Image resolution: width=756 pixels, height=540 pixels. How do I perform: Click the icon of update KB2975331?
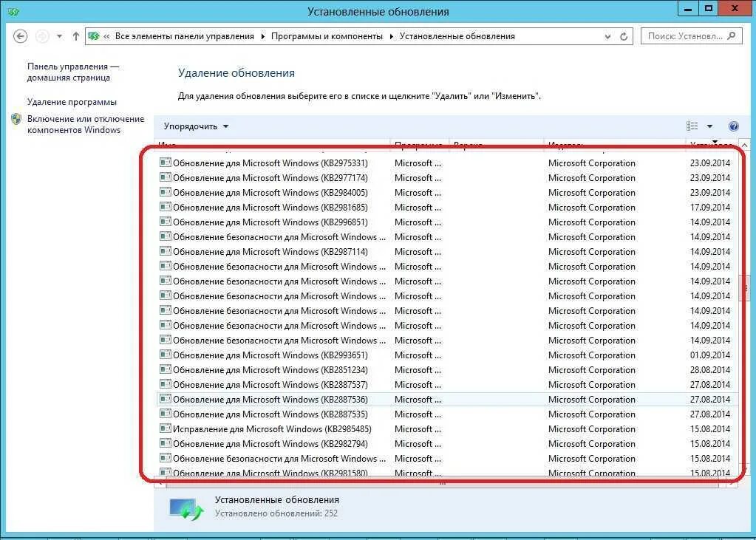tap(166, 163)
